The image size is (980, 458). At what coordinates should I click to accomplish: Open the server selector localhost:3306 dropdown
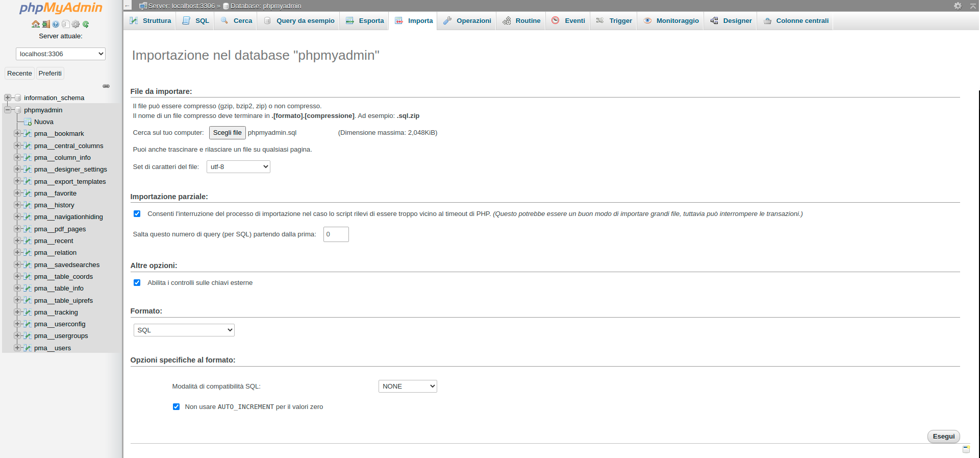coord(61,54)
